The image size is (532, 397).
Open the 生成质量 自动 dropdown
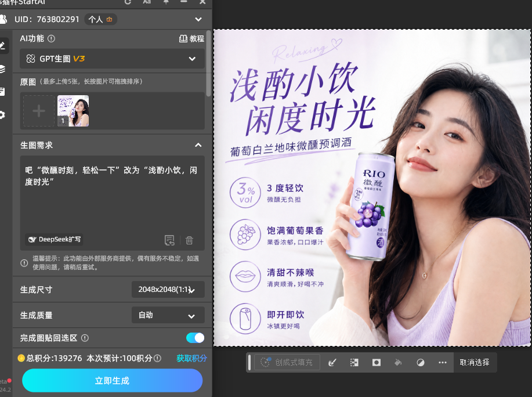point(168,315)
